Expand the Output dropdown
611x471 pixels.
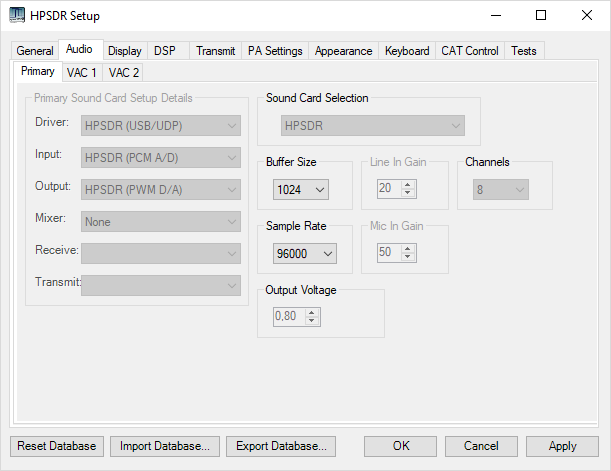[x=161, y=189]
